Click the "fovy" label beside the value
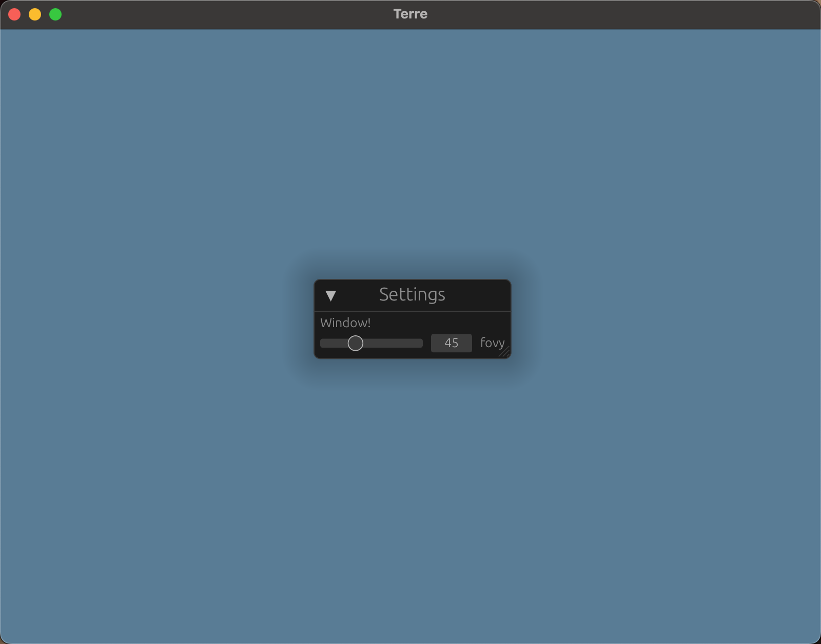 pos(492,343)
